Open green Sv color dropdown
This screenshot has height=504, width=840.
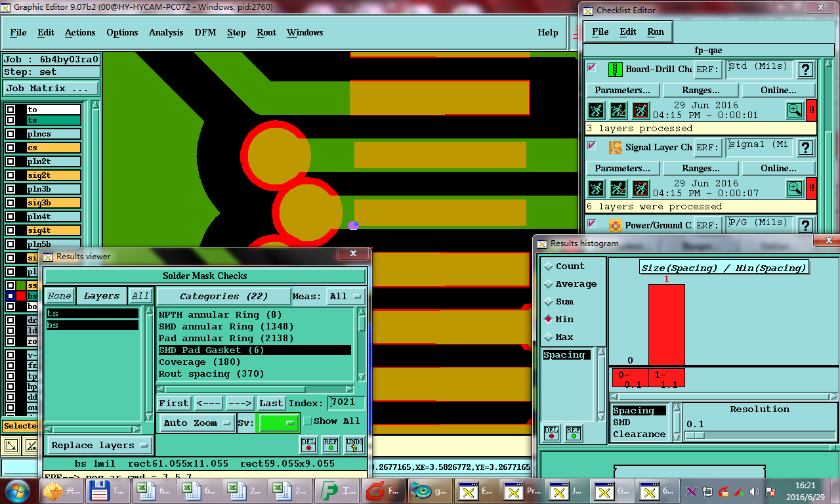coord(278,423)
